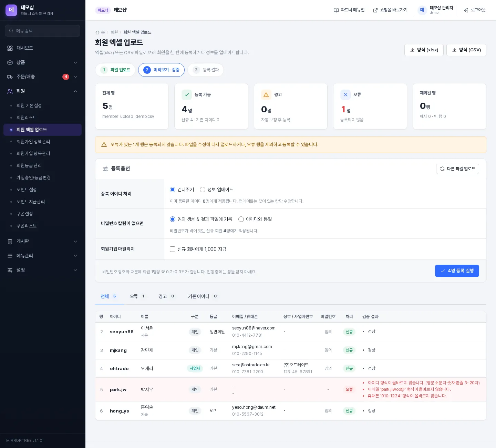Click the 회원 breadcrumb link

[114, 32]
